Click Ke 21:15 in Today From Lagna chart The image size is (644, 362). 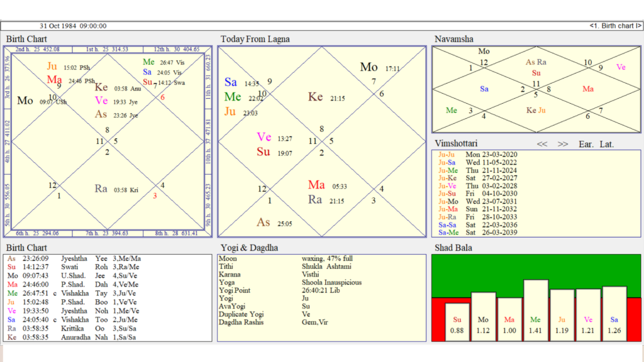click(x=326, y=97)
